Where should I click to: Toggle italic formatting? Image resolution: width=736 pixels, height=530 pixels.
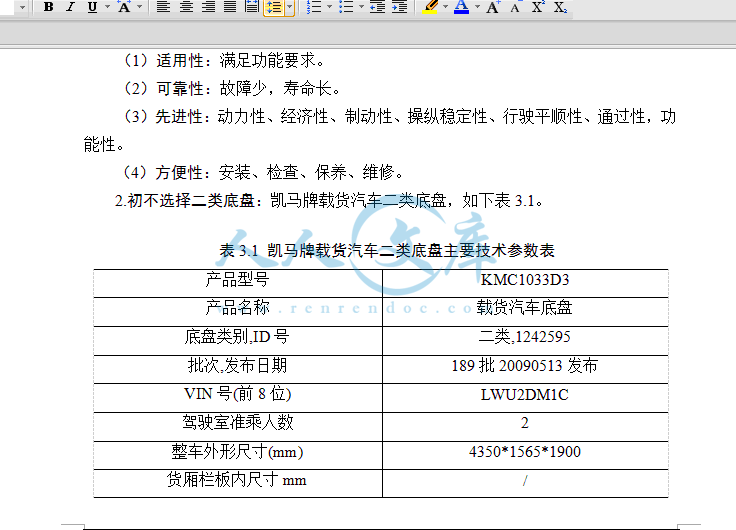tap(70, 7)
